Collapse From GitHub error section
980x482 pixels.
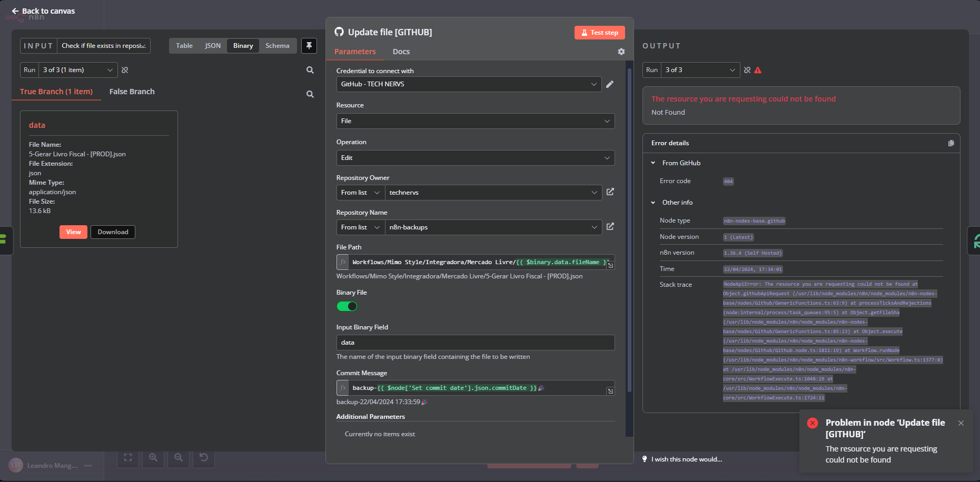[653, 163]
